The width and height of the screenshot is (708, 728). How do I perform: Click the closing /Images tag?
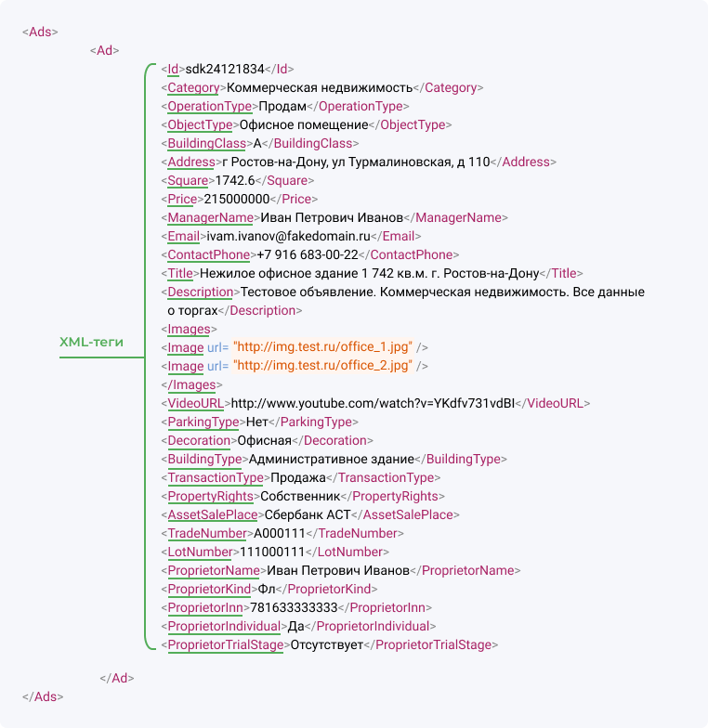(191, 384)
